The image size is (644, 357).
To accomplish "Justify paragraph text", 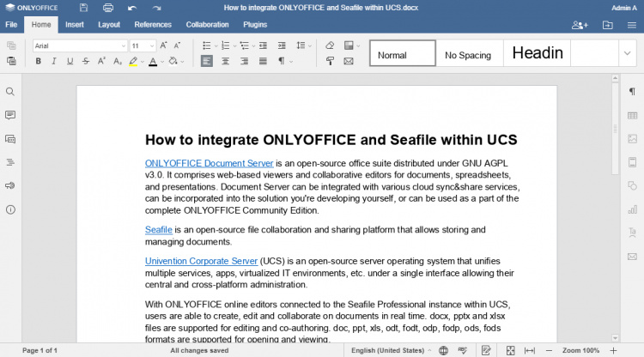I will point(264,61).
